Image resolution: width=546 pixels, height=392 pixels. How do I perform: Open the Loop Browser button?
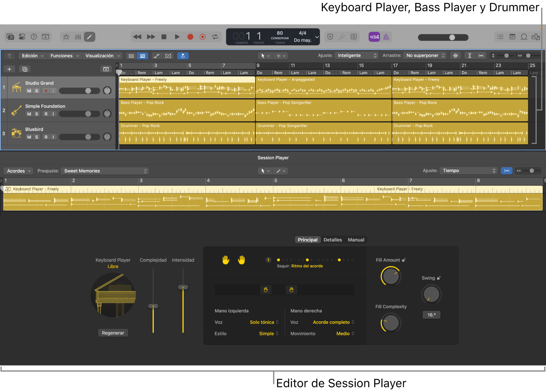pos(524,37)
